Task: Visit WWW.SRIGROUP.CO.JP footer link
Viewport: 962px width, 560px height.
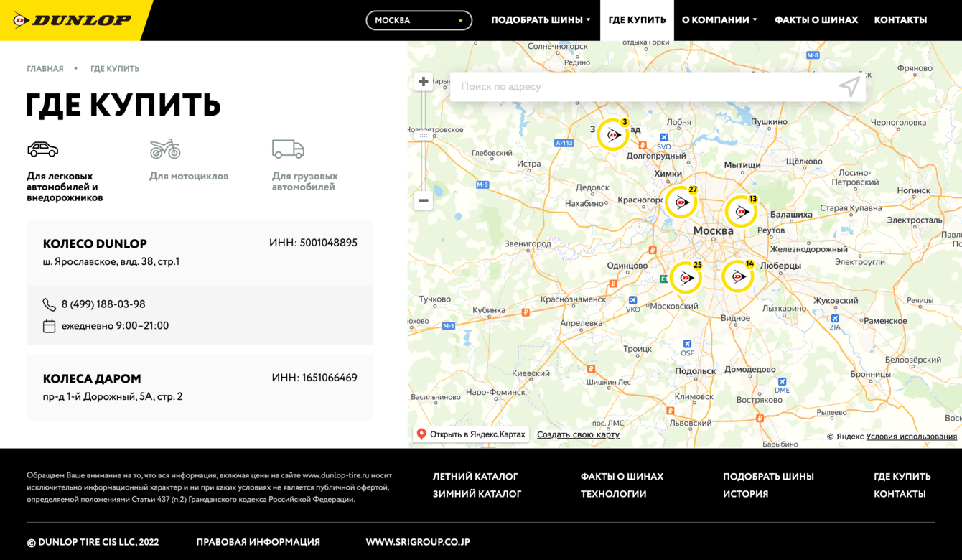Action: click(418, 542)
